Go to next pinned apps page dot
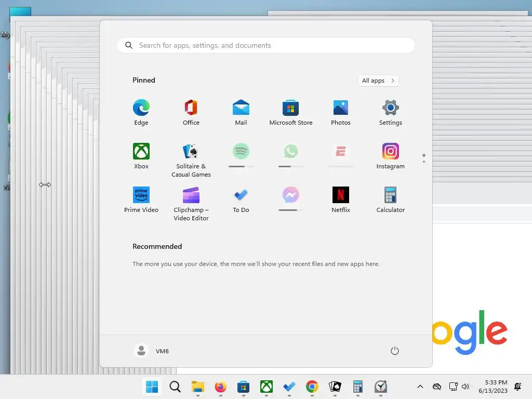 [424, 162]
